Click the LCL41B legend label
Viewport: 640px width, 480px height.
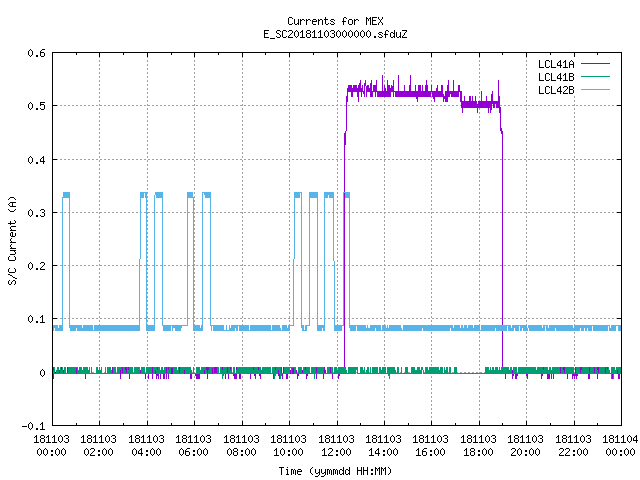[556, 77]
